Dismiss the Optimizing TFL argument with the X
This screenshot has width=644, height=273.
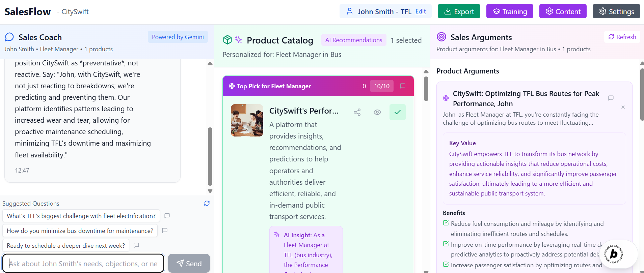pyautogui.click(x=623, y=107)
